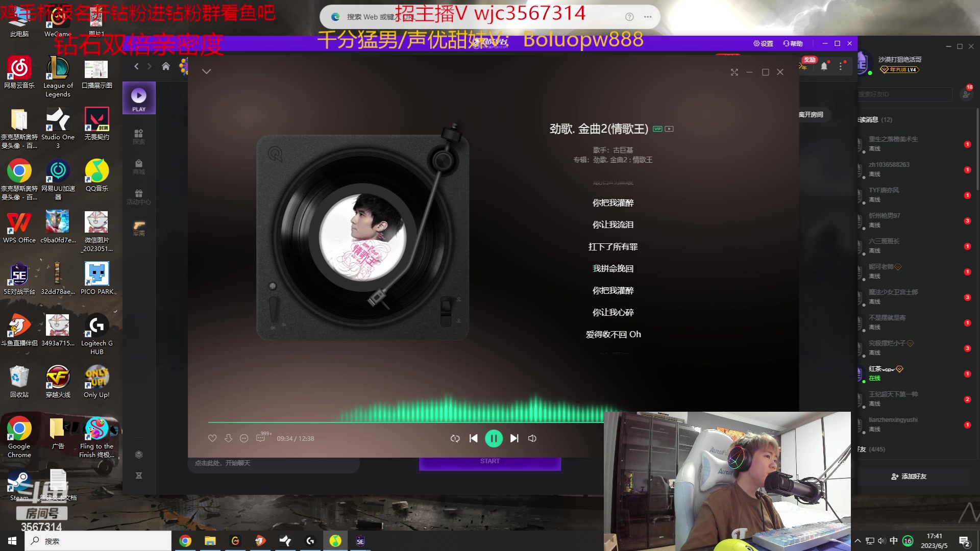Enter fullscreen mode in the music player
This screenshot has width=980, height=551.
click(x=734, y=72)
